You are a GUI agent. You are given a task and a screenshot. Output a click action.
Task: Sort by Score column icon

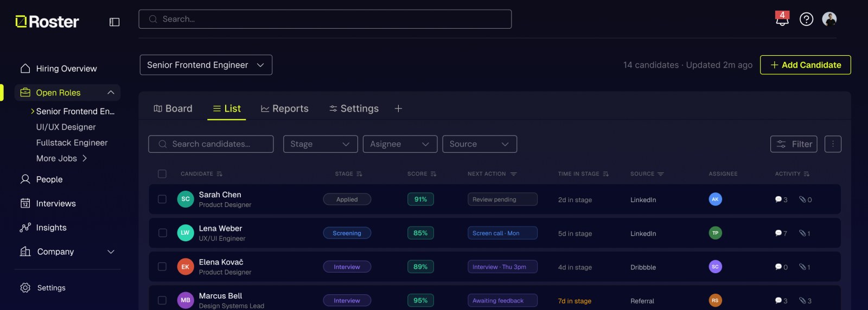point(433,174)
